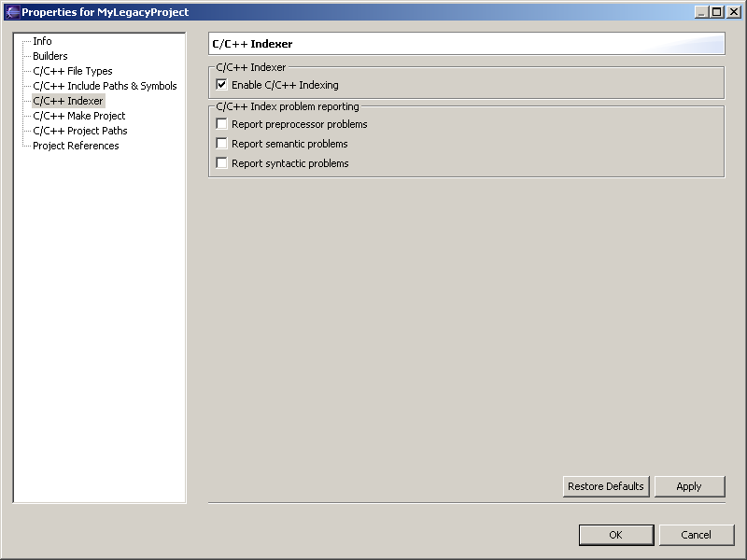Viewport: 747px width, 560px height.
Task: Cancel the properties dialog
Action: coord(696,535)
